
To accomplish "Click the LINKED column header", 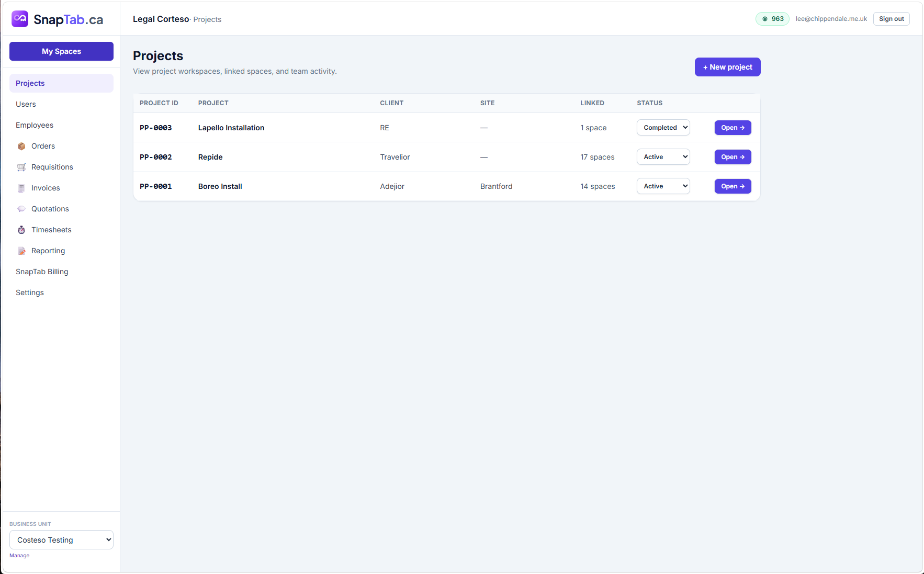I will pyautogui.click(x=592, y=103).
